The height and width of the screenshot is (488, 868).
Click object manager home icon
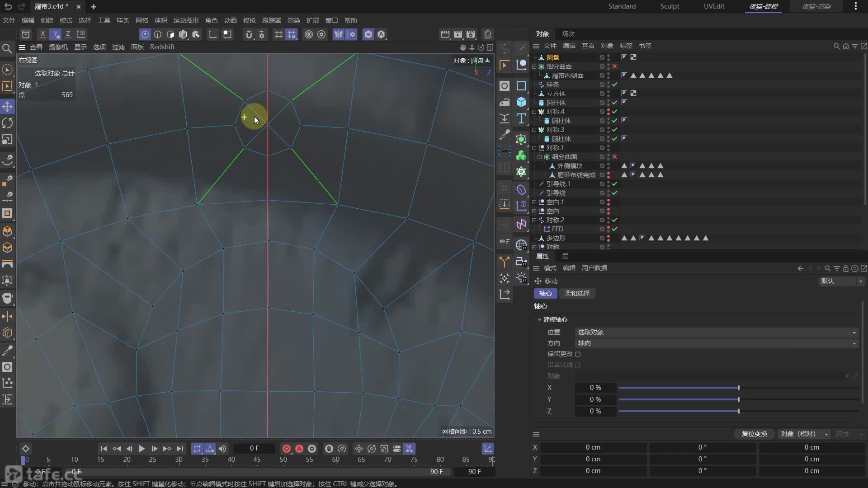coord(845,46)
